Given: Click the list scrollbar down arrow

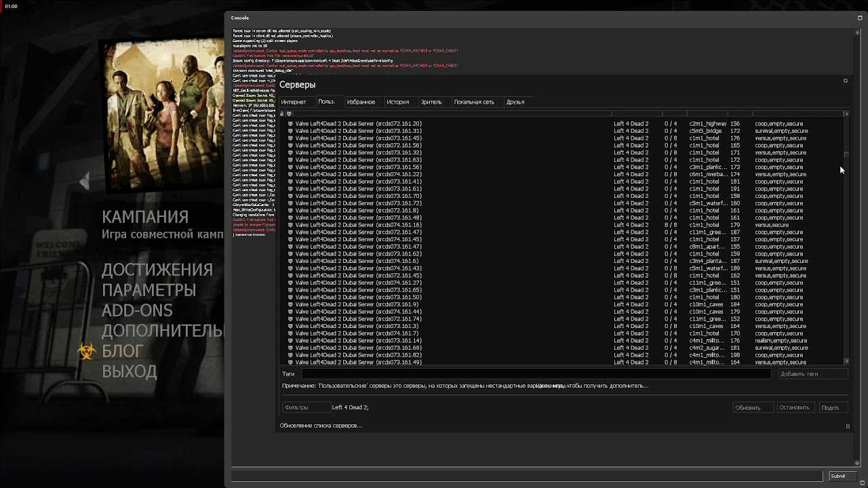Looking at the screenshot, I should click(846, 362).
